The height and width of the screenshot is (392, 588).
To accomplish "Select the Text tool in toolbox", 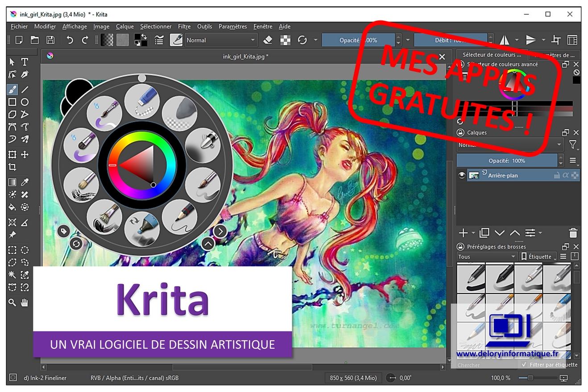I will [x=25, y=62].
